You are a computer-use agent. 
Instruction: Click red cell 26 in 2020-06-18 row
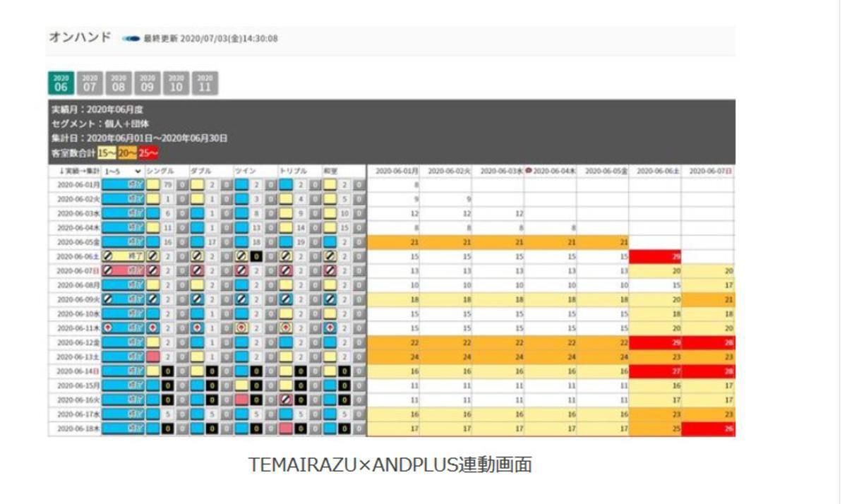point(709,428)
